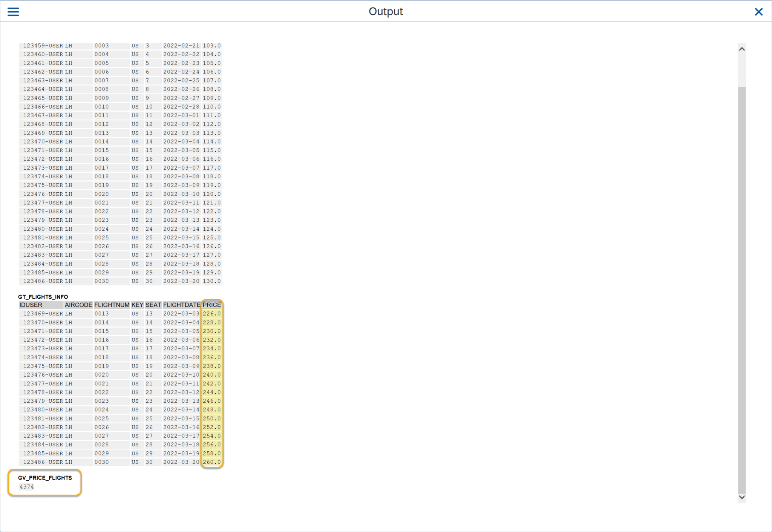Click the GV_PRICE_FLIGHTS label

pyautogui.click(x=45, y=478)
